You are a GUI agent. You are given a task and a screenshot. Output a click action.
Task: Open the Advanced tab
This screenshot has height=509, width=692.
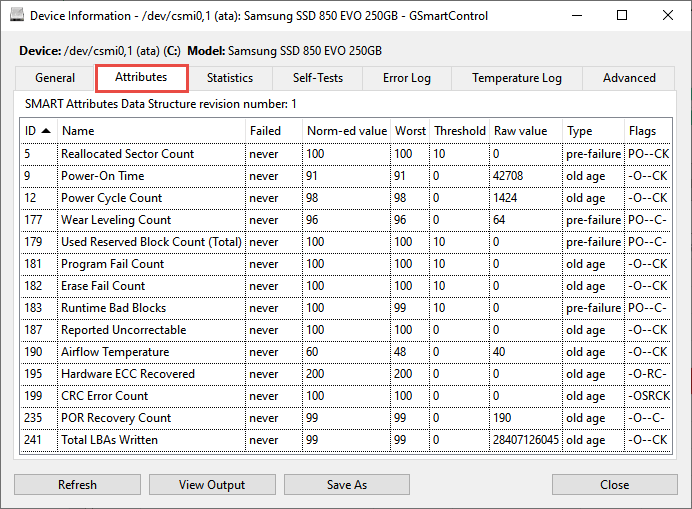tap(629, 78)
